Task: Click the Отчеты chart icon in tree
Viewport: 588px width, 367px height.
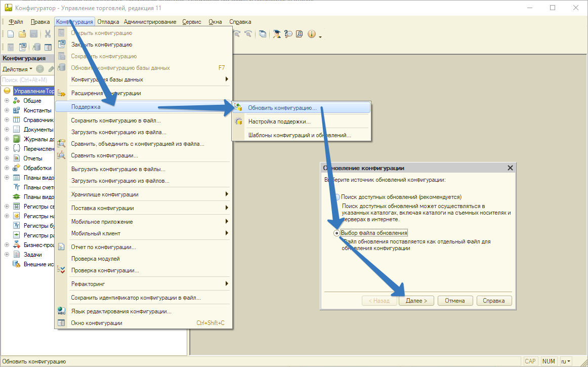Action: pyautogui.click(x=16, y=158)
